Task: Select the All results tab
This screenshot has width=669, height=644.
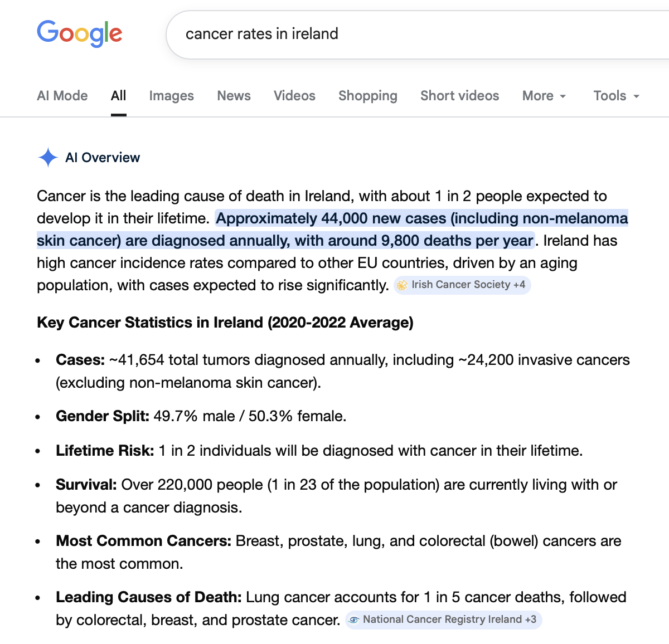Action: point(118,96)
